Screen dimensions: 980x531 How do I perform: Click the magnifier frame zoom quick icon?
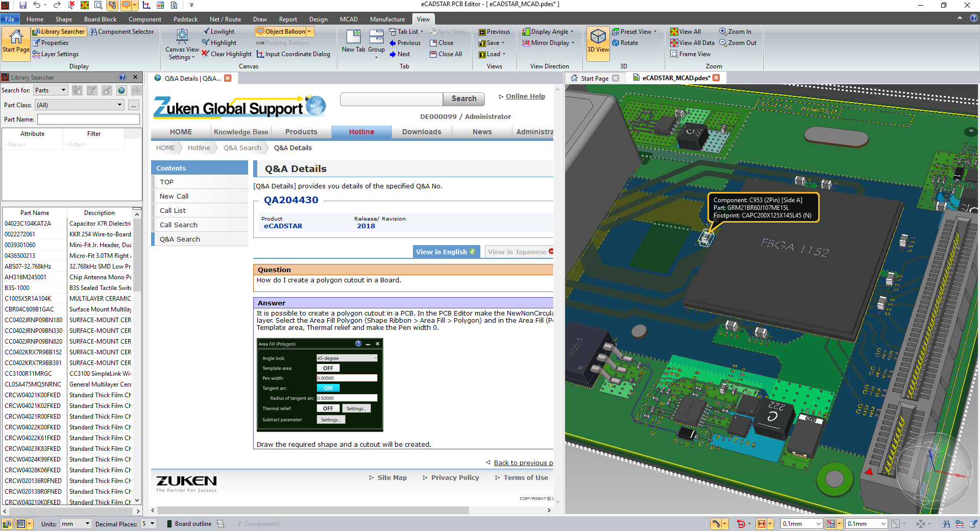tap(98, 5)
